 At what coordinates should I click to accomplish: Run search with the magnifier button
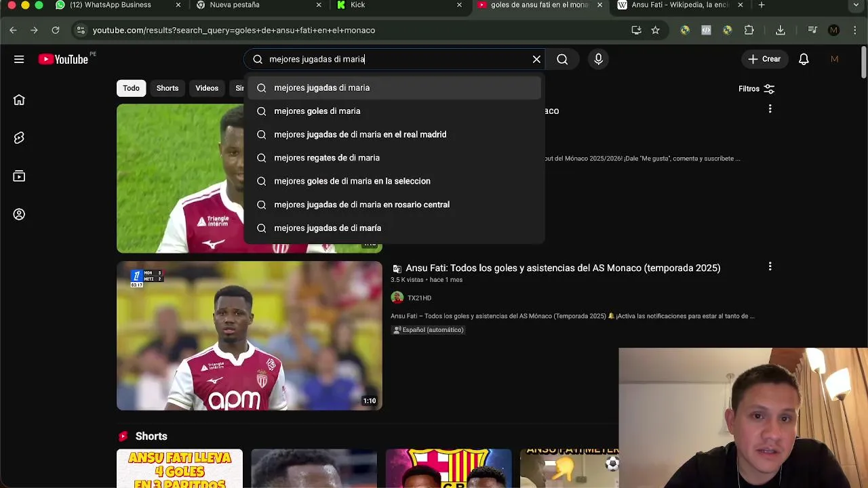pos(562,59)
